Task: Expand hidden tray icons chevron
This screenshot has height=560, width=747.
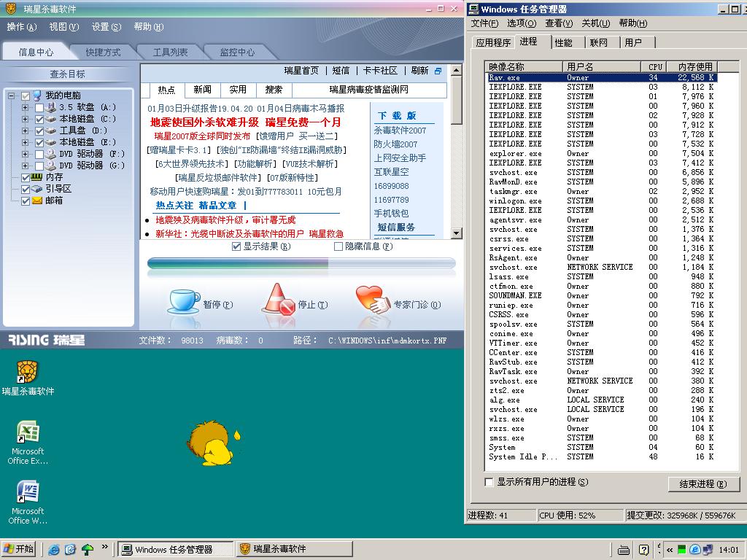Action: (x=670, y=550)
